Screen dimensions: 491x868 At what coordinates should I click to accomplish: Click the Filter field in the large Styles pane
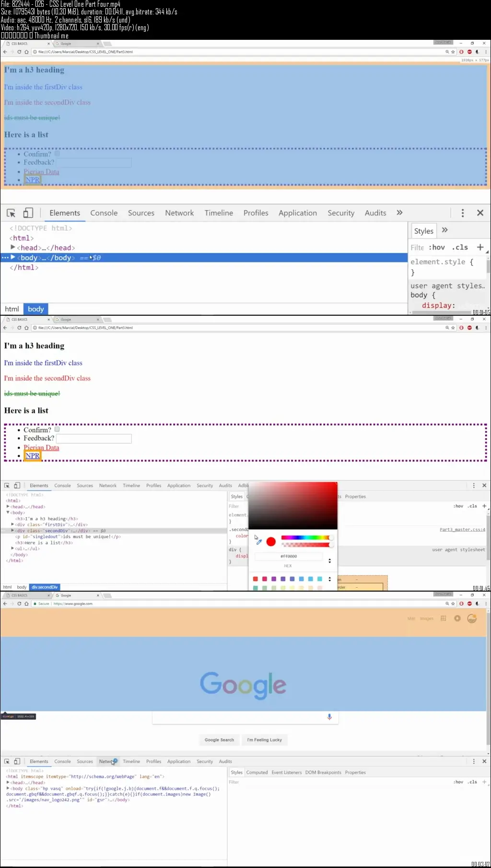[417, 248]
